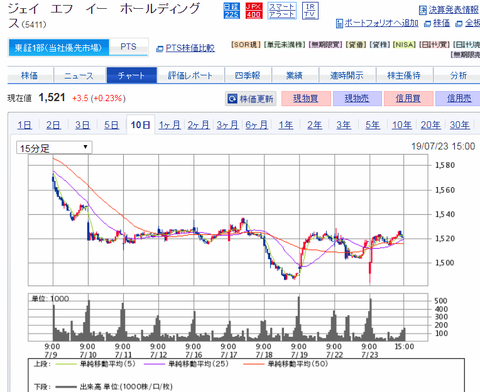The height and width of the screenshot is (392, 480).
Task: Select 東証1部(当社優先市場) market tab
Action: pos(59,48)
